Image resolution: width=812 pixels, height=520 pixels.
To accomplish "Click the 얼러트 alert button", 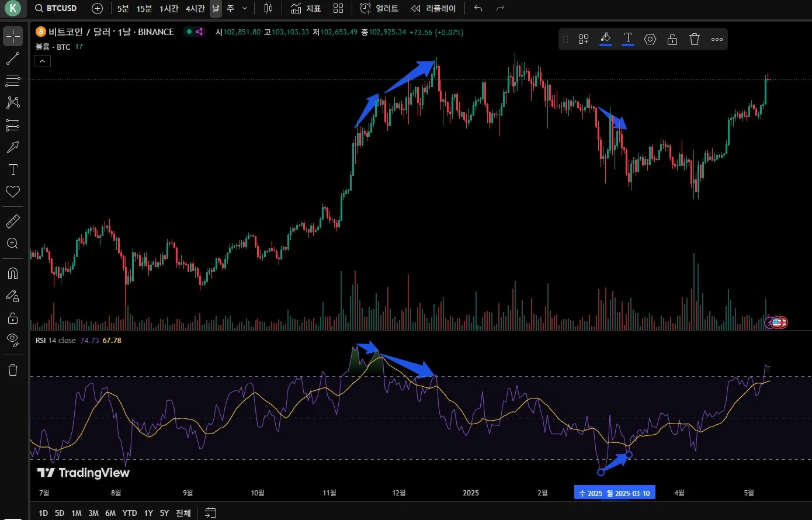I will click(x=379, y=9).
